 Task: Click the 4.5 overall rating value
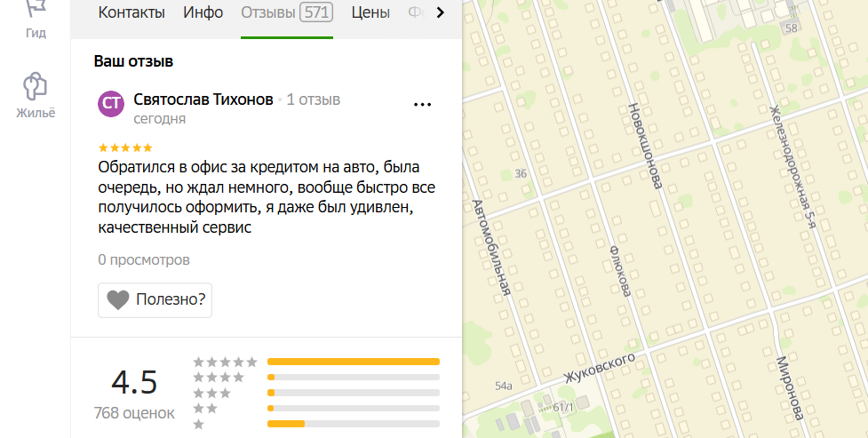point(134,382)
